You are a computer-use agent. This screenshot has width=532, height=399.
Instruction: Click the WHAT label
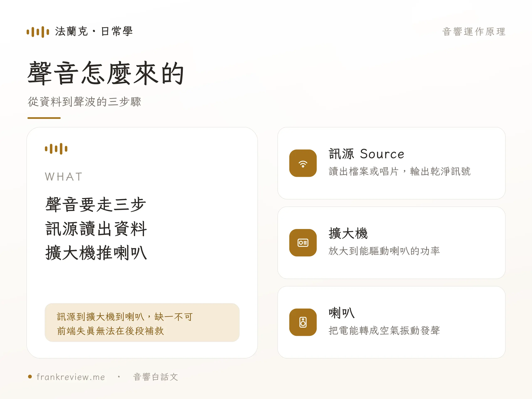coord(64,177)
